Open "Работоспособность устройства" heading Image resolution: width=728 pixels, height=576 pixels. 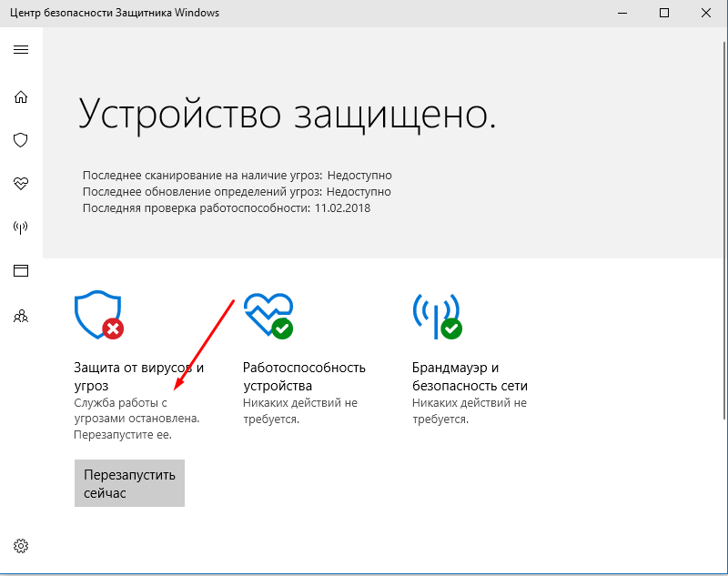pos(304,377)
